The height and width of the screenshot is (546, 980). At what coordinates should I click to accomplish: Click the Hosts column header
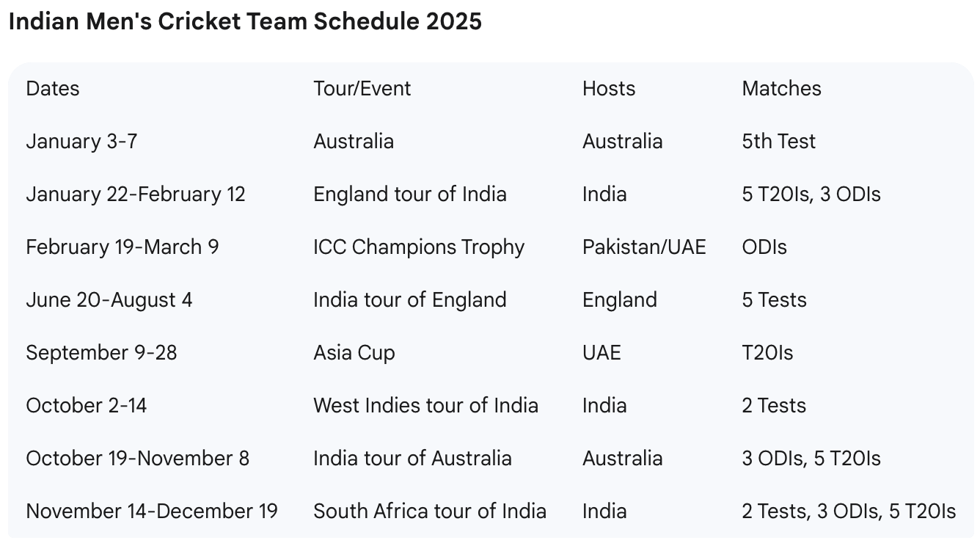609,89
